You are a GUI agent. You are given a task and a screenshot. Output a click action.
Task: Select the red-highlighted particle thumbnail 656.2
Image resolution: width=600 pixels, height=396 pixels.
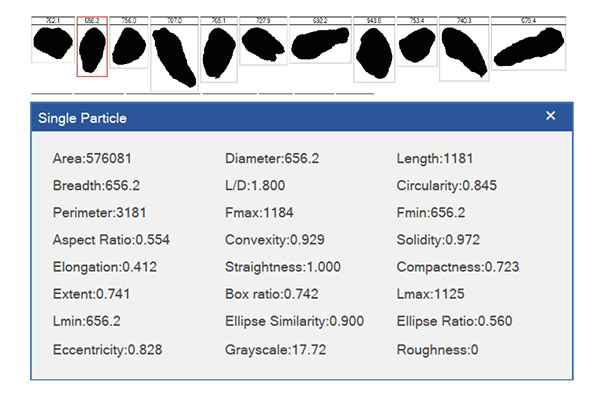point(92,47)
